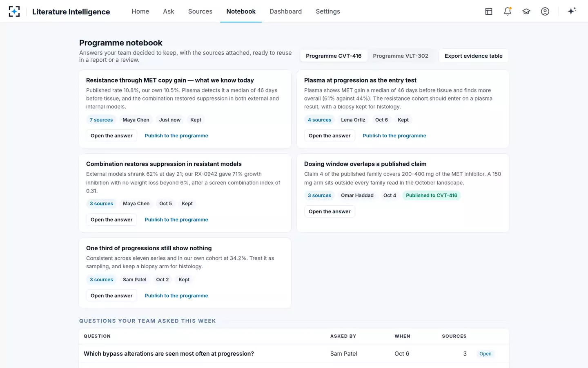Publish MET copy gain card to the programme
This screenshot has width=588, height=368.
pos(176,136)
